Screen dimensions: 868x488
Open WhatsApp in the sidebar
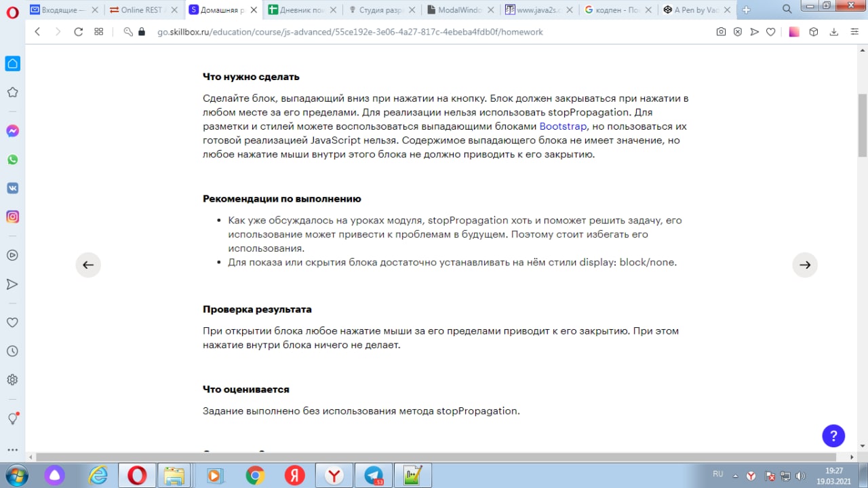12,159
